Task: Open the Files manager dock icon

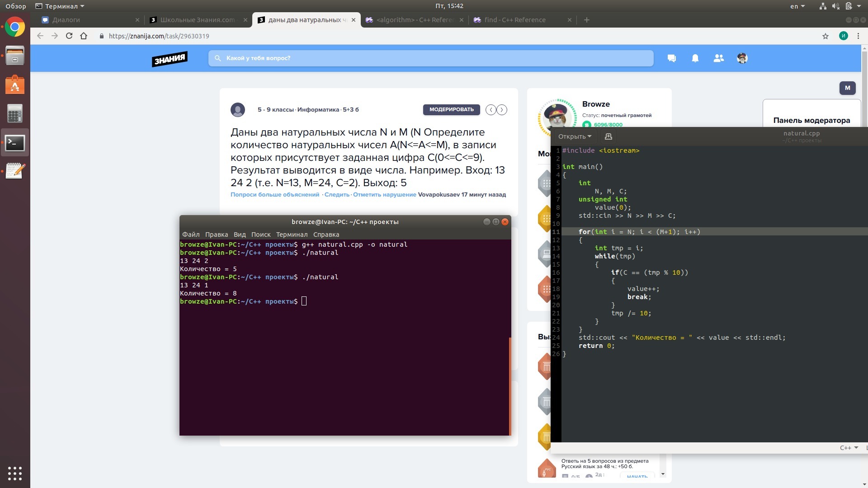Action: tap(15, 56)
